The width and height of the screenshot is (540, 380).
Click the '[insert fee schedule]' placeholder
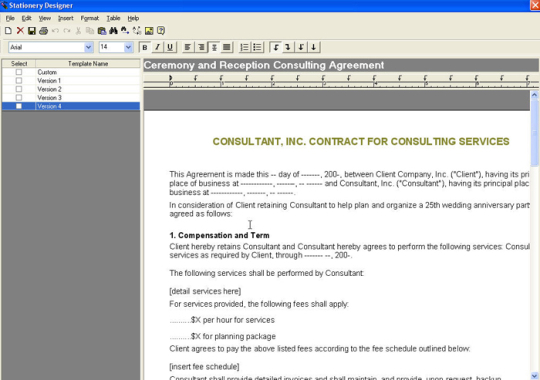(x=205, y=367)
